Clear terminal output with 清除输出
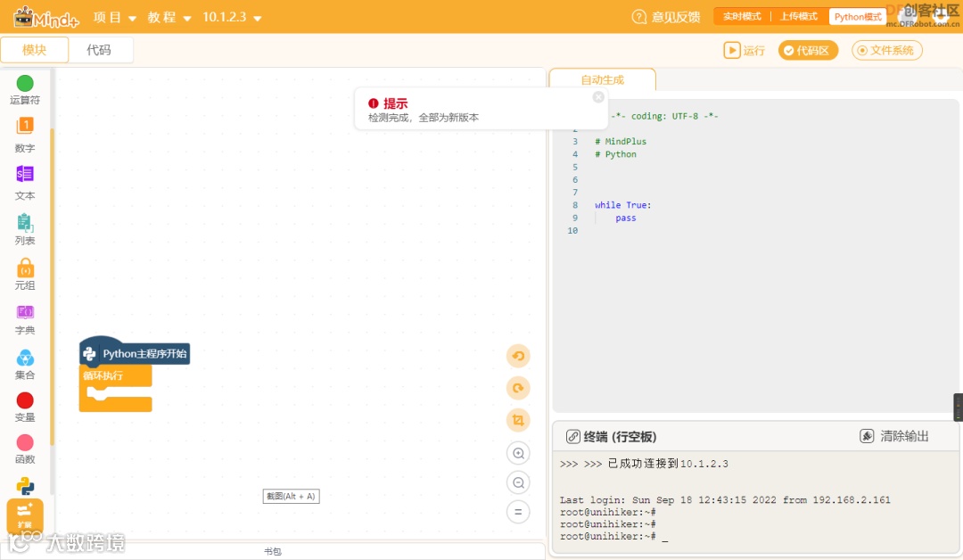 (894, 436)
